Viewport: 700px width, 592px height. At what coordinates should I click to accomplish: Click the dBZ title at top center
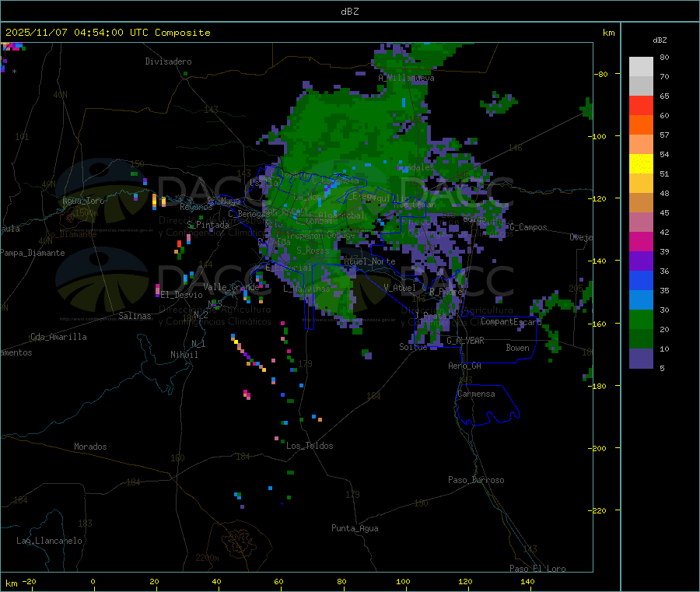(349, 12)
